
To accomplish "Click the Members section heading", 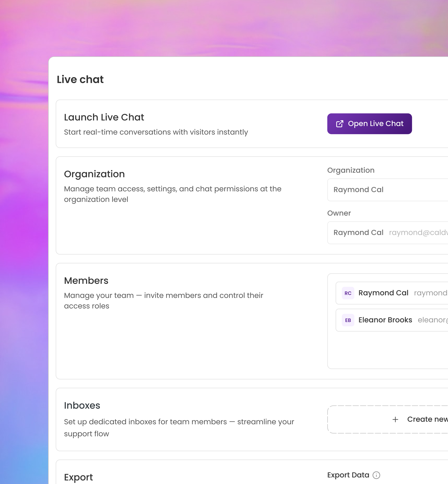I will pyautogui.click(x=86, y=281).
